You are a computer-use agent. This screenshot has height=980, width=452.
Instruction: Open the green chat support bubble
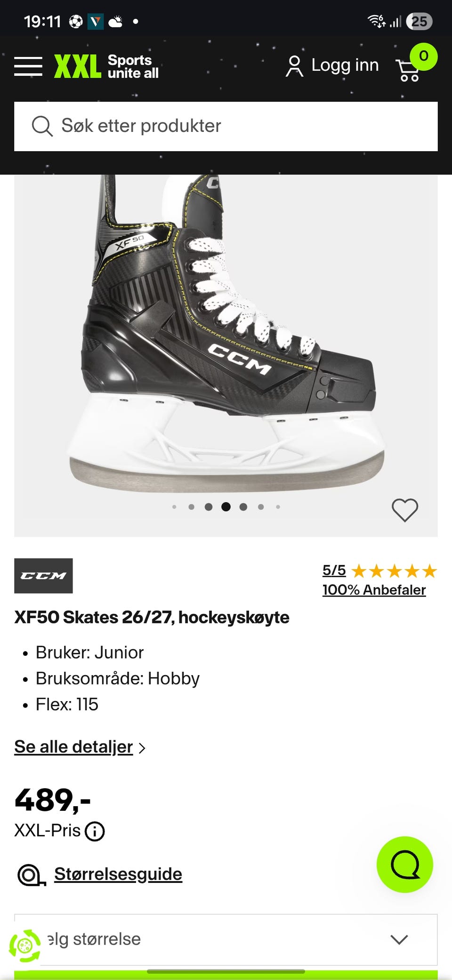pyautogui.click(x=404, y=864)
